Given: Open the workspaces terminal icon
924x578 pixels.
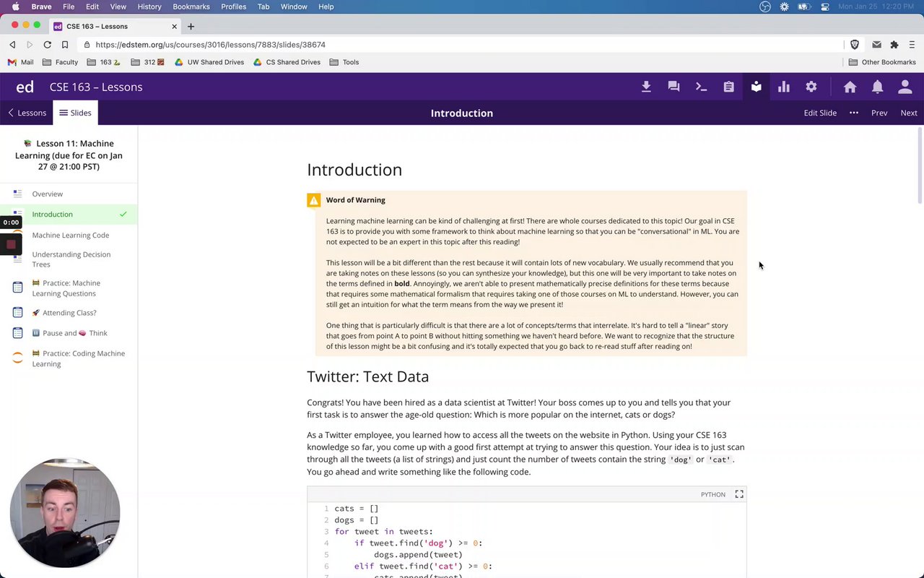Looking at the screenshot, I should tap(701, 87).
